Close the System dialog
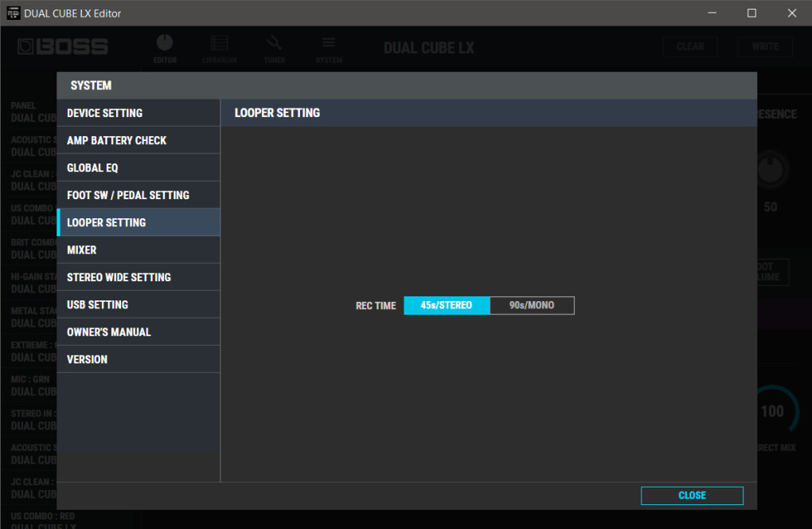Viewport: 812px width, 529px height. click(692, 496)
